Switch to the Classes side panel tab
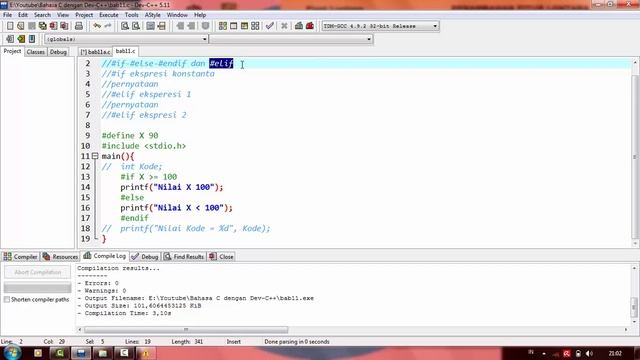 [36, 52]
